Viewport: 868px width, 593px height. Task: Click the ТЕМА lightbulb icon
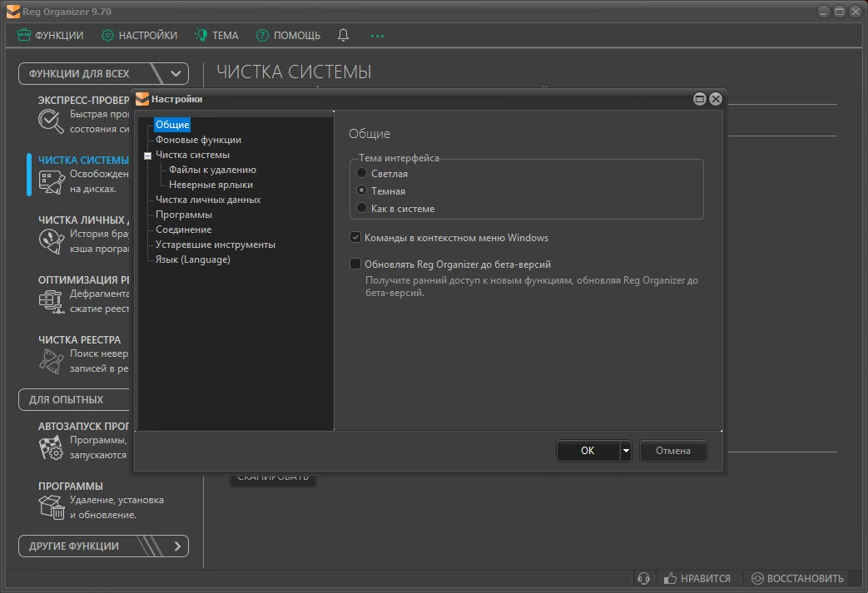(201, 36)
